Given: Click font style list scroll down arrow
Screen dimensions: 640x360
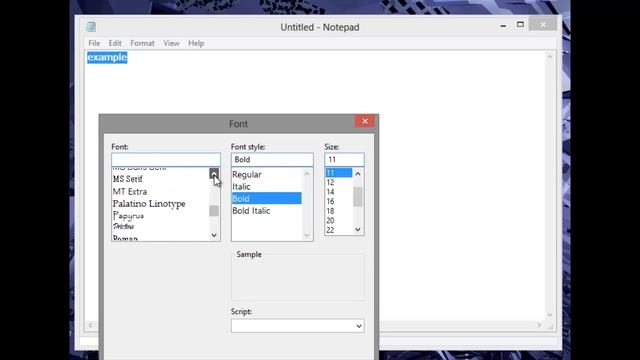Looking at the screenshot, I should coord(307,236).
